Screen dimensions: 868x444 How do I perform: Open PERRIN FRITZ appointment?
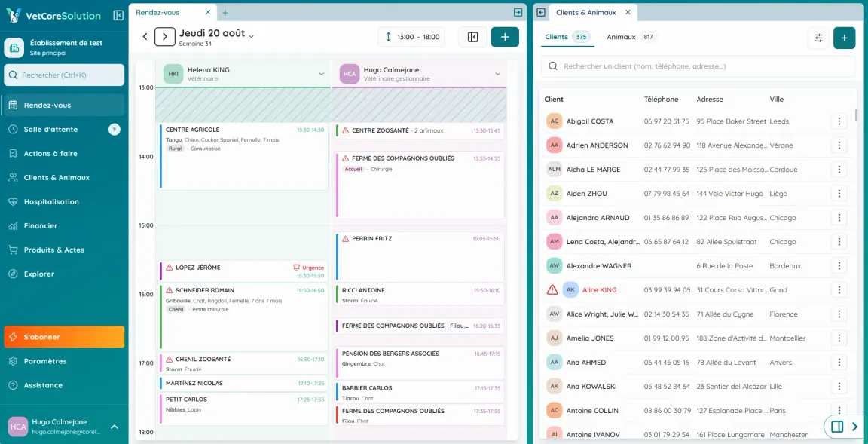click(420, 258)
